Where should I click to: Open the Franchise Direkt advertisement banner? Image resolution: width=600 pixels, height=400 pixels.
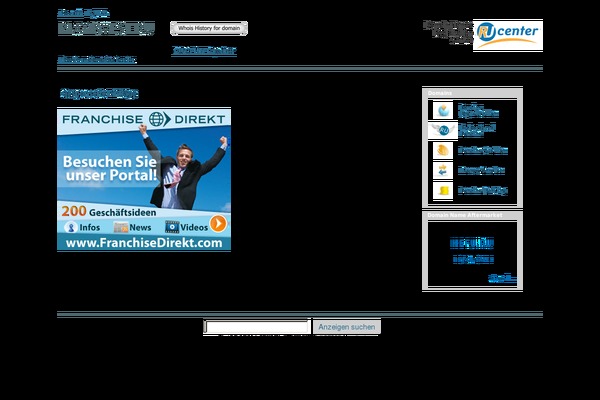coord(144,179)
